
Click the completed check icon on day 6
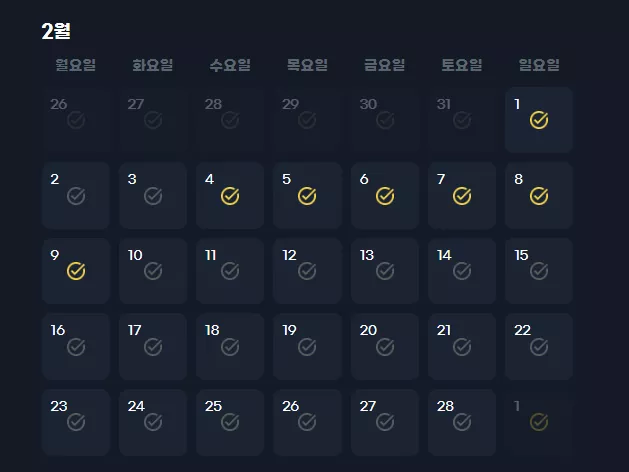coord(385,196)
